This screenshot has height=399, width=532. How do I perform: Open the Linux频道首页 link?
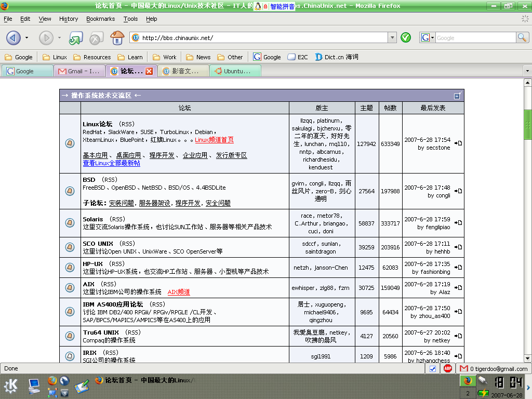(214, 140)
